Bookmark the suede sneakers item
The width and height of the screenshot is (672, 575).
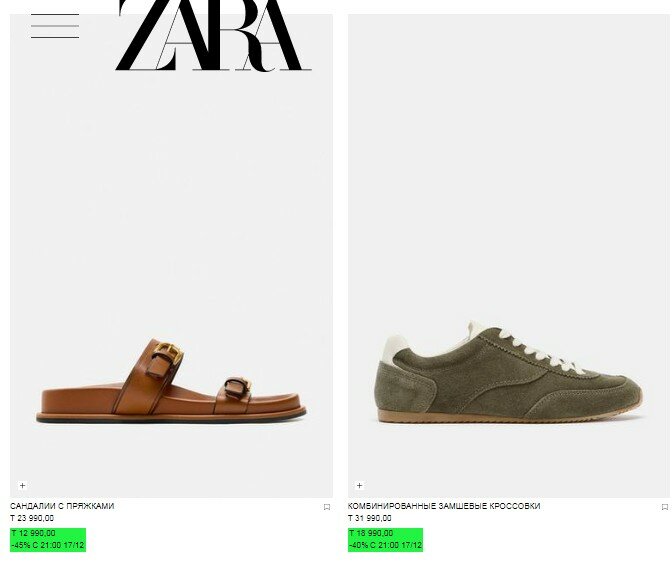[665, 507]
